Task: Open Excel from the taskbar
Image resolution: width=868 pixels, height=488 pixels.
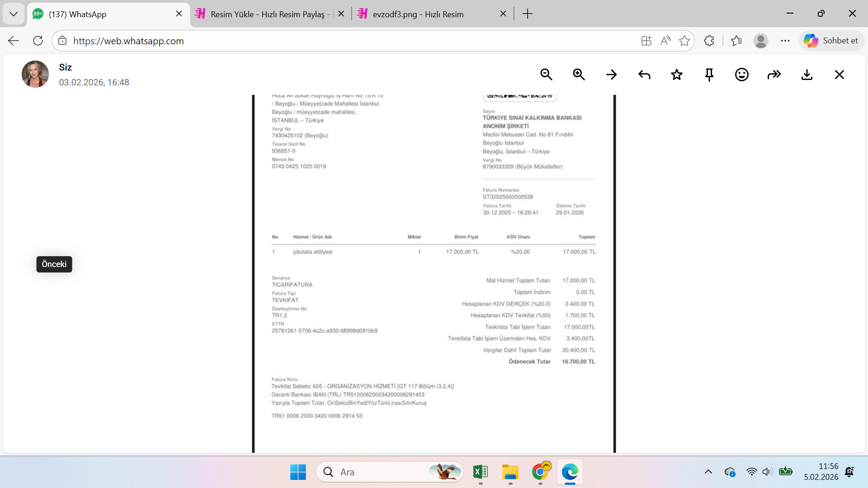Action: point(481,472)
